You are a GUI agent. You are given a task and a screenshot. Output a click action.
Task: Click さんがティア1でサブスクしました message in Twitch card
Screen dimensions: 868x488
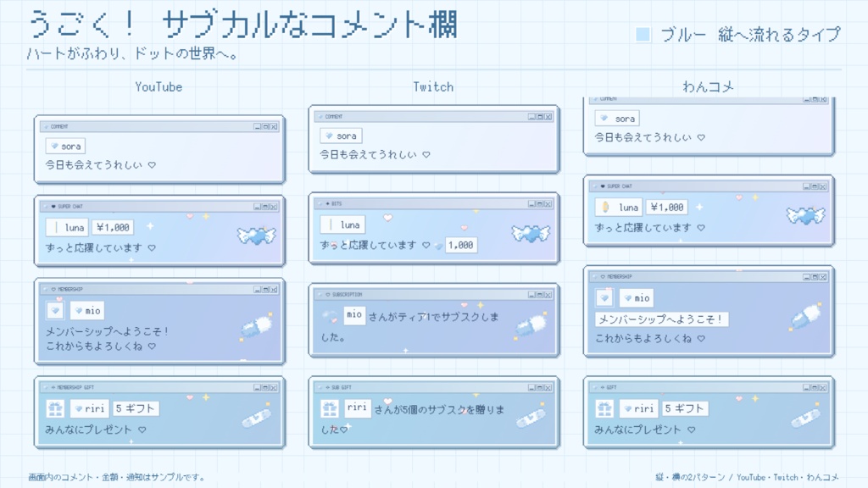(x=409, y=326)
